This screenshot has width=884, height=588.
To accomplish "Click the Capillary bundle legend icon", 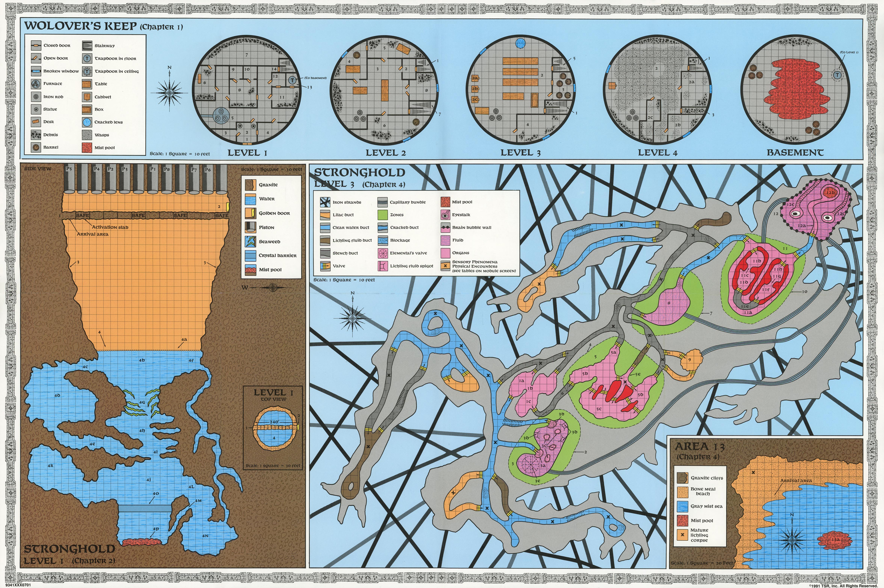I will pyautogui.click(x=382, y=202).
